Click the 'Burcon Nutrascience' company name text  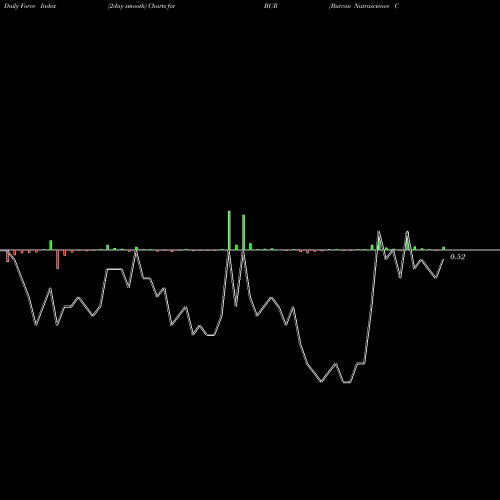point(360,6)
